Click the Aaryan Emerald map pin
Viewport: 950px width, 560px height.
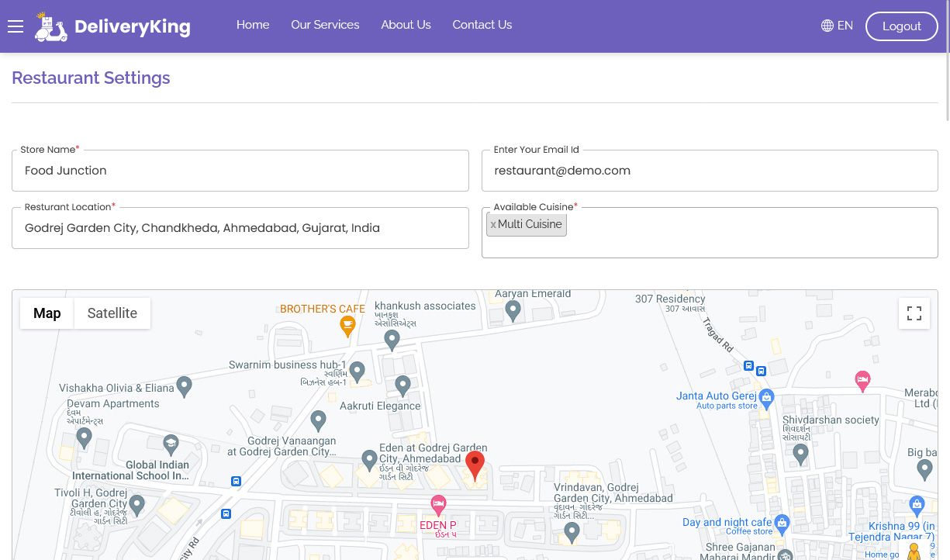(513, 310)
